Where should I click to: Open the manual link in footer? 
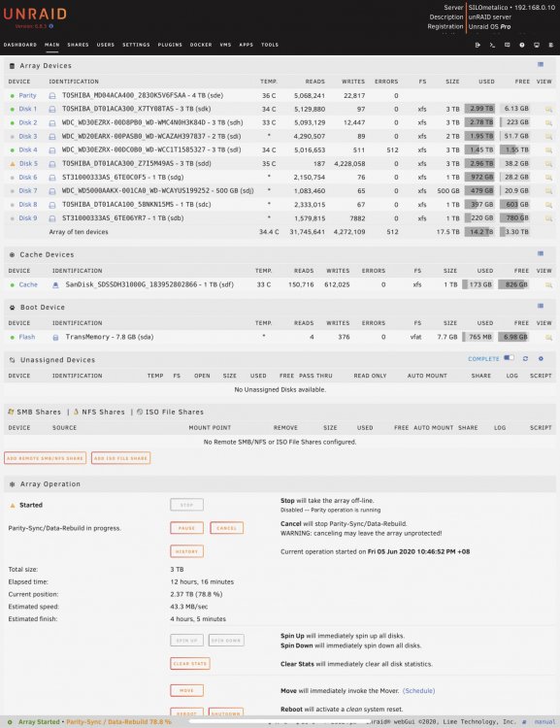click(544, 722)
